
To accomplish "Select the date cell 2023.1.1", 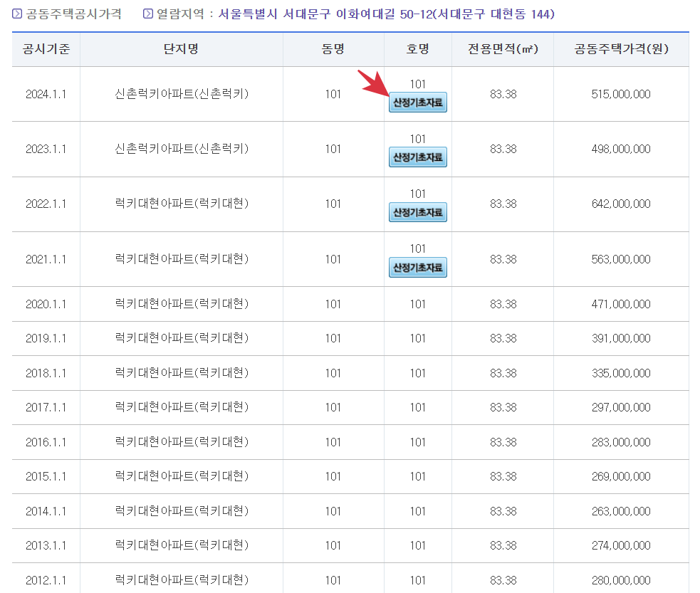I will coord(46,149).
